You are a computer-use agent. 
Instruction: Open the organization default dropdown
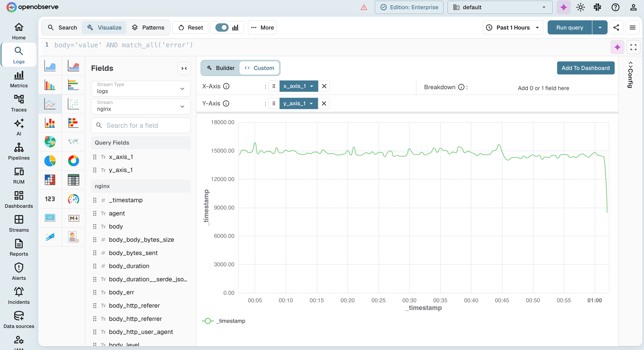tap(500, 7)
